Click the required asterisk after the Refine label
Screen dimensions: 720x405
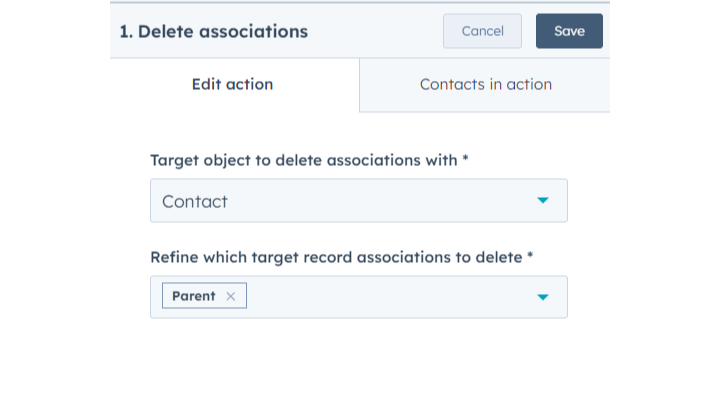[x=530, y=256]
